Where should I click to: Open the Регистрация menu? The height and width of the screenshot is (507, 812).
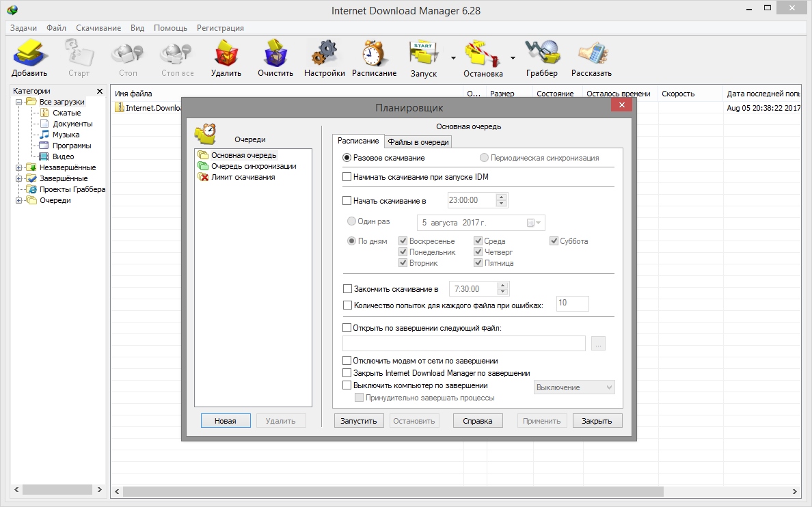[x=220, y=28]
